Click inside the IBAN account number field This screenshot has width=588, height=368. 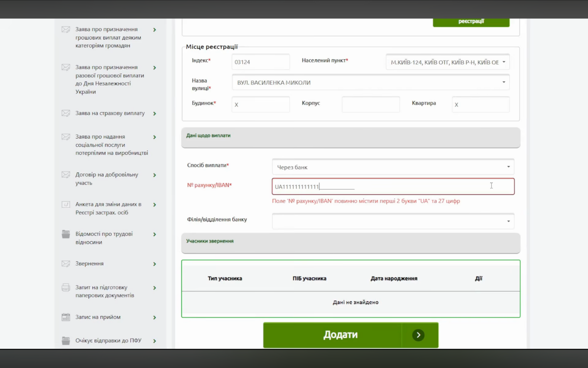[x=393, y=186]
